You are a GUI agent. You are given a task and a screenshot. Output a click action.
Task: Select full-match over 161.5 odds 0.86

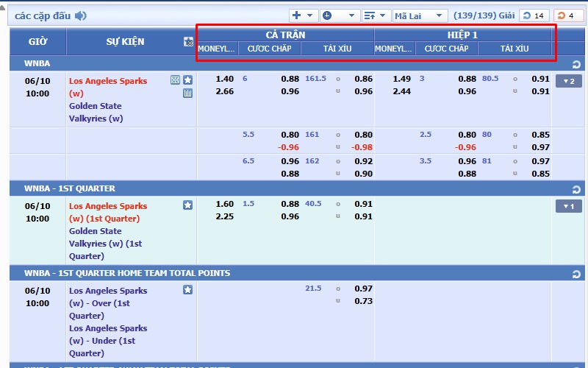click(363, 79)
